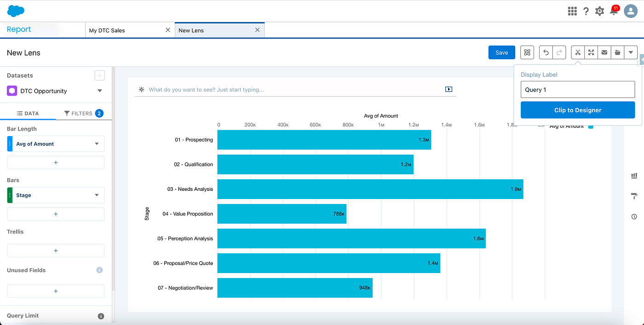Click the Display Label input field
Viewport: 644px width, 325px height.
[x=578, y=90]
